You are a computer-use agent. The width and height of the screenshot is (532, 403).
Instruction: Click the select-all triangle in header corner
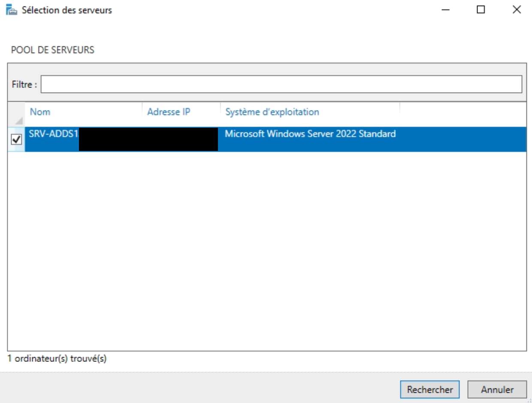(x=16, y=120)
